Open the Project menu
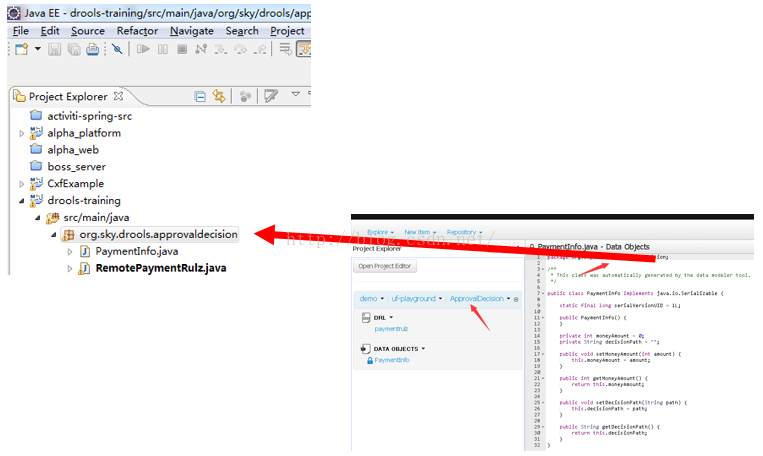The width and height of the screenshot is (763, 456). point(287,31)
